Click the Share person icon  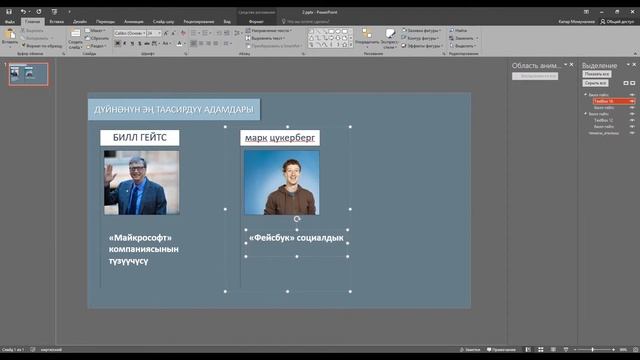(x=603, y=21)
